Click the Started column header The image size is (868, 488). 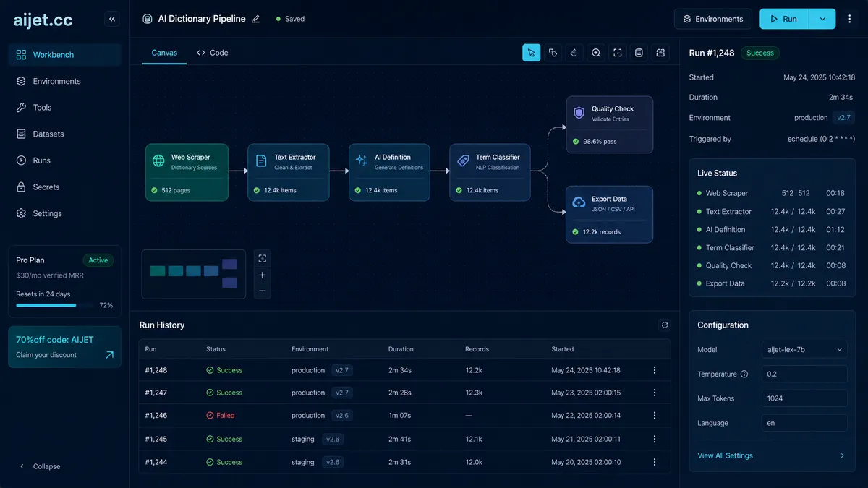coord(563,349)
